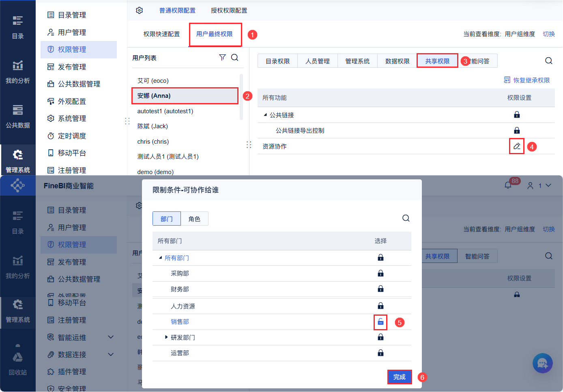Unlock 采购部 in the dialog
Image resolution: width=563 pixels, height=392 pixels.
tap(380, 274)
